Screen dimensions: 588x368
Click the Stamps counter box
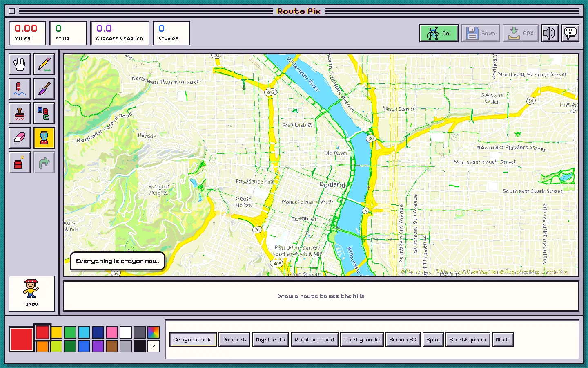(171, 33)
